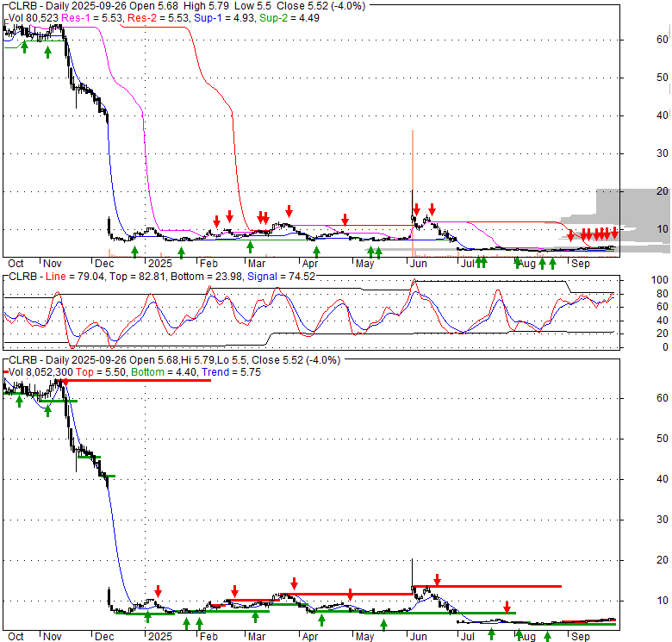The height and width of the screenshot is (642, 672).
Task: Click Signal = 74.52 in oscillator legend
Action: 282,277
